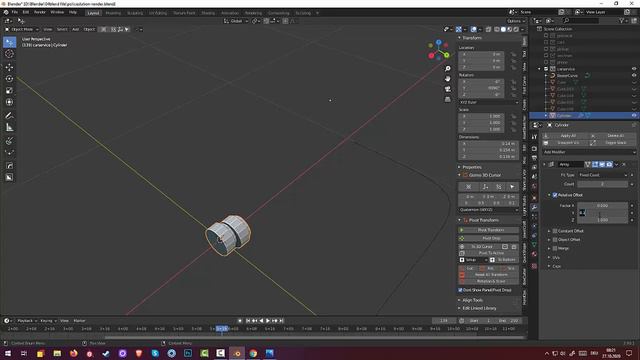Jump to last frame in timeline

(x=281, y=321)
